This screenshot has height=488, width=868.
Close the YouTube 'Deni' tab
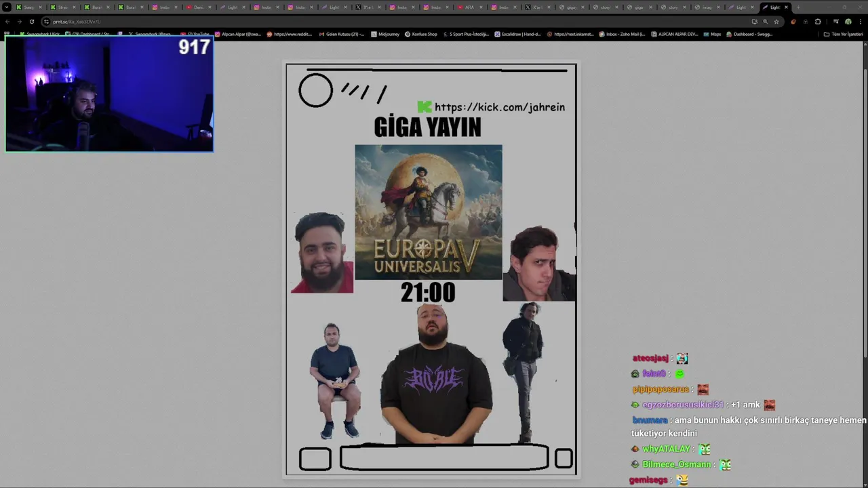tap(210, 7)
